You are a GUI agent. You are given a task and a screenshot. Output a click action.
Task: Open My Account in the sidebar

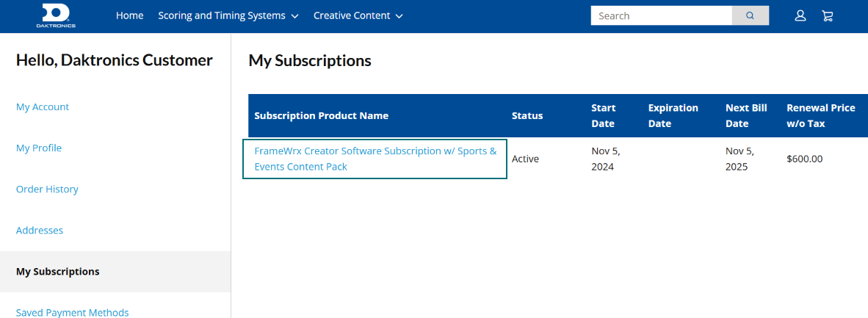tap(43, 106)
